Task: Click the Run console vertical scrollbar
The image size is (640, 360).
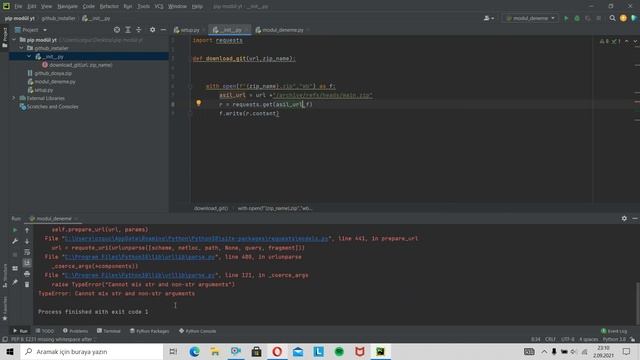Action: tap(638, 302)
